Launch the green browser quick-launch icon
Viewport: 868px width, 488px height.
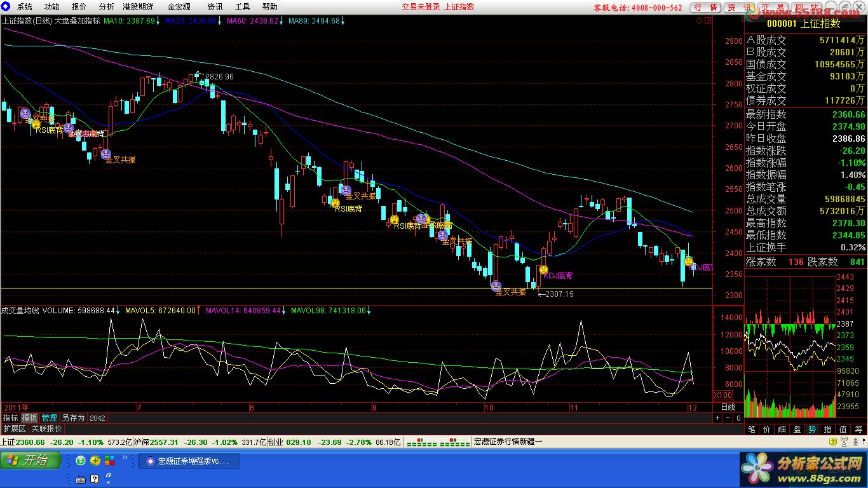pyautogui.click(x=81, y=461)
